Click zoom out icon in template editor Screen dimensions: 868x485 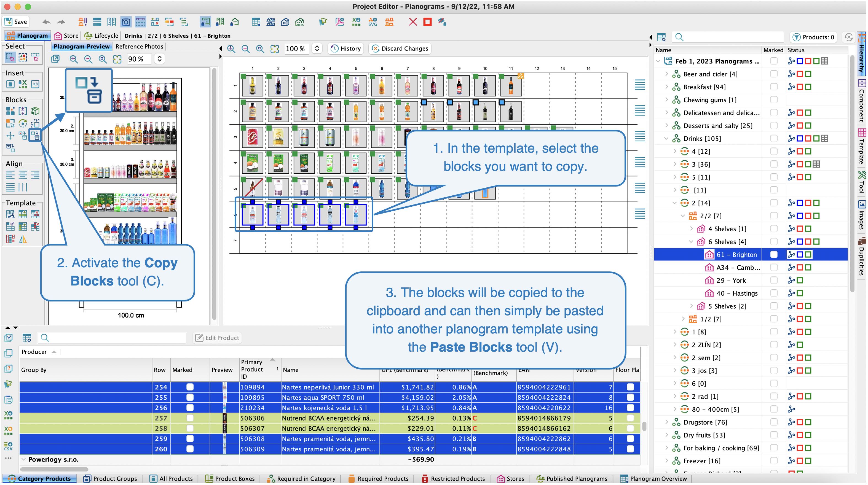[x=246, y=49]
